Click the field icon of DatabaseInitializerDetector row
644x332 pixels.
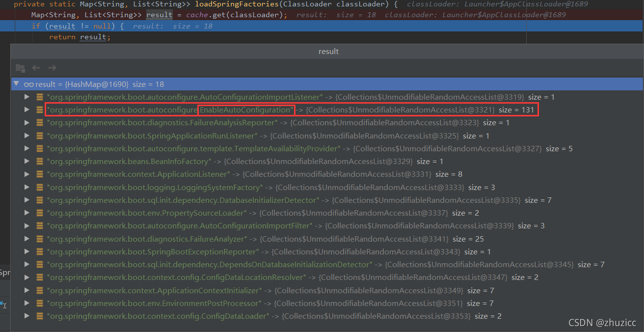coord(40,200)
